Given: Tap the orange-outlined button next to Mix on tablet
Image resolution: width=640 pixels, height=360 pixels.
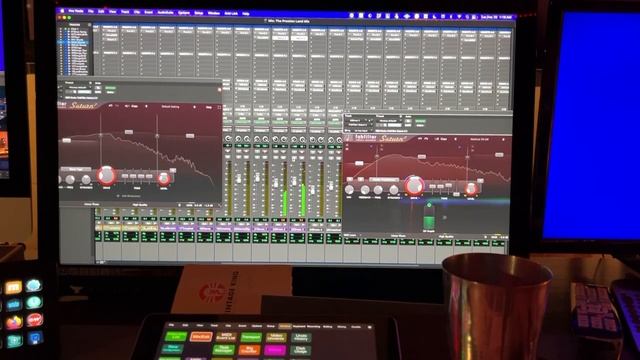Looking at the screenshot, I should tap(201, 337).
